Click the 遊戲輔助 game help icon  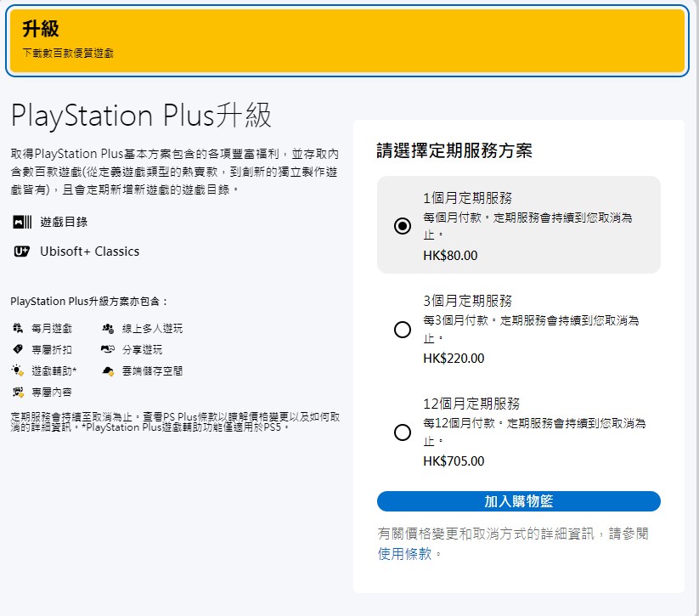point(18,370)
